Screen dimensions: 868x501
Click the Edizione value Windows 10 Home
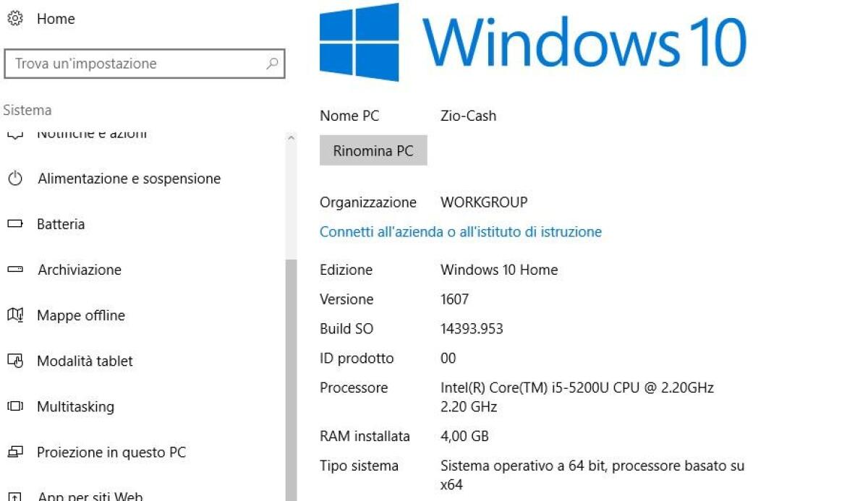point(499,270)
